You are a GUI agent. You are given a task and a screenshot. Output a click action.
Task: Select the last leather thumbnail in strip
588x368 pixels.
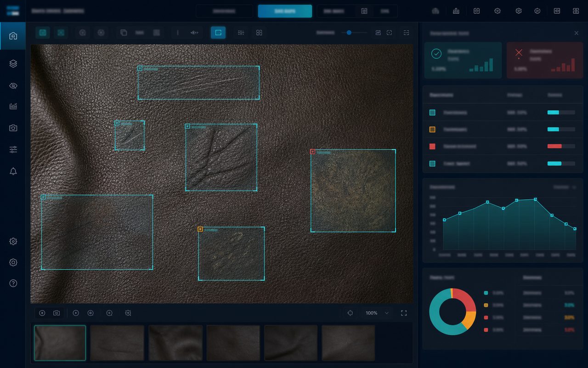pyautogui.click(x=348, y=343)
